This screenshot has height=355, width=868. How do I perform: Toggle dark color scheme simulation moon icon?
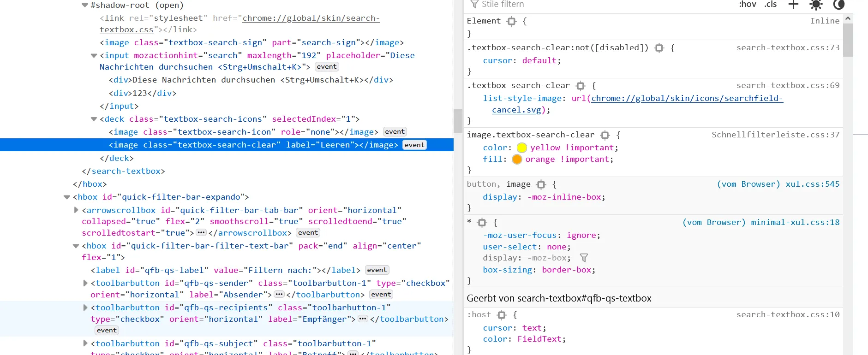(x=838, y=5)
